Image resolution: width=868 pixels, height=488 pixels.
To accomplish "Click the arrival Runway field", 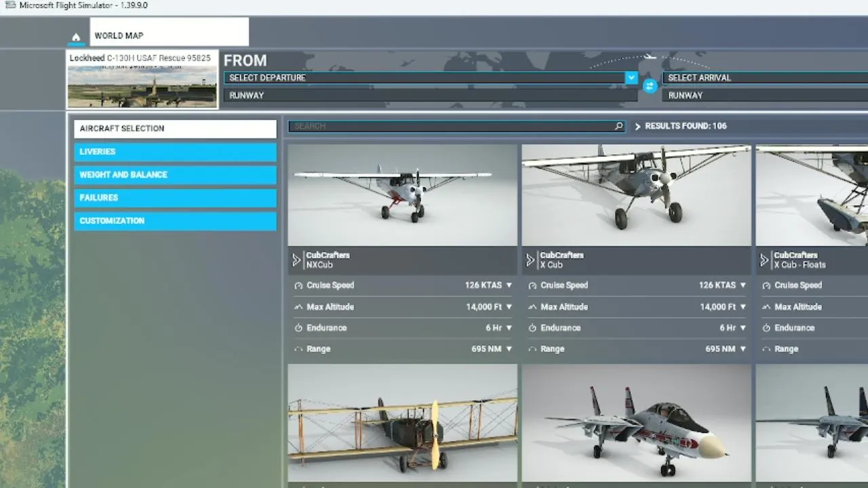I will tap(765, 96).
